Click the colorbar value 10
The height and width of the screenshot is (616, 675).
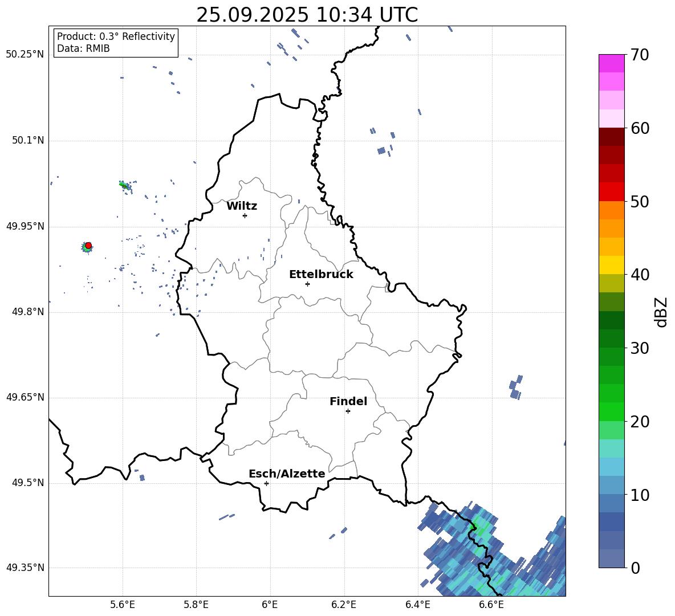point(640,495)
